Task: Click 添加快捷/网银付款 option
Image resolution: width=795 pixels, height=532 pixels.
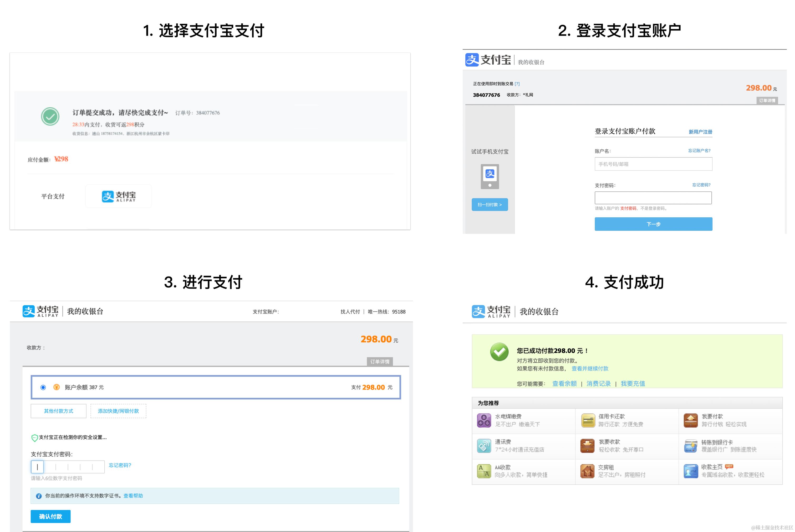Action: pos(118,411)
